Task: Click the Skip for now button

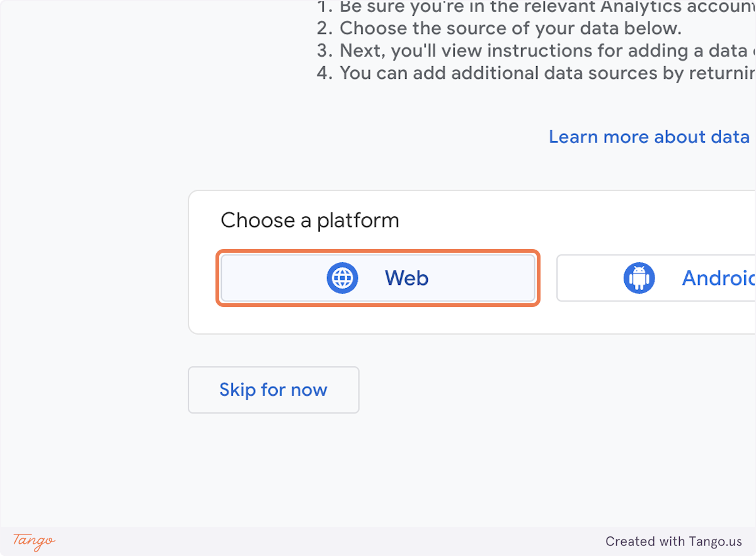Action: (x=273, y=390)
